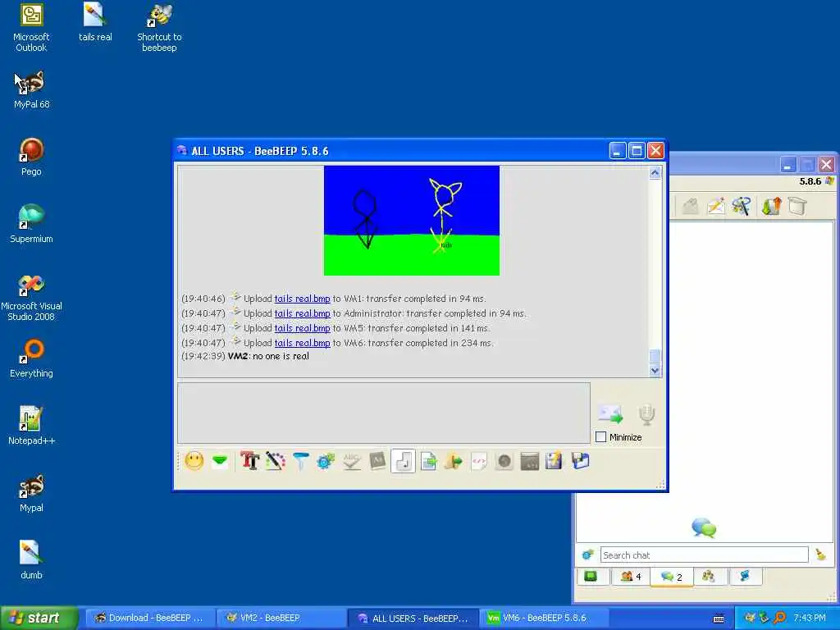Click the send message envelope button

coord(610,413)
